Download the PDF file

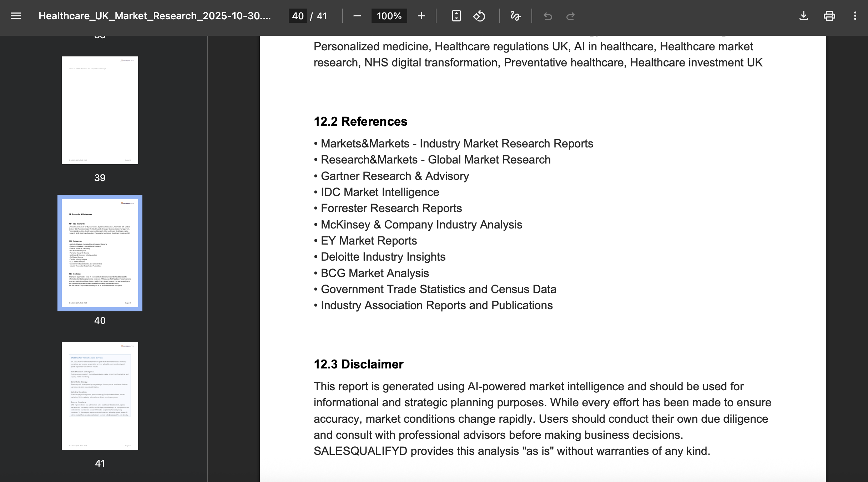pos(803,16)
